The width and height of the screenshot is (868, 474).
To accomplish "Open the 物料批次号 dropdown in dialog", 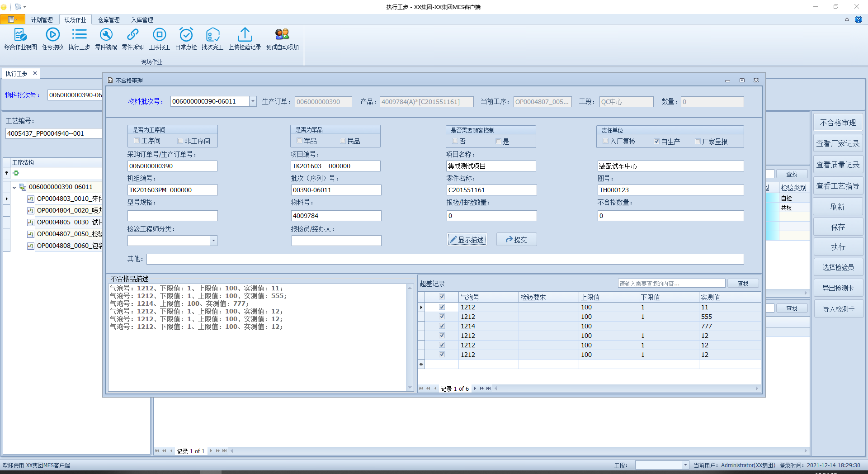I will (x=253, y=101).
